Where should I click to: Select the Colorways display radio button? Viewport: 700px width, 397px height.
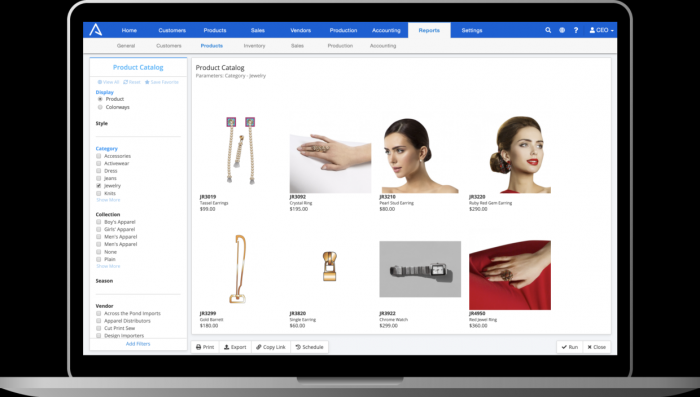click(x=100, y=107)
